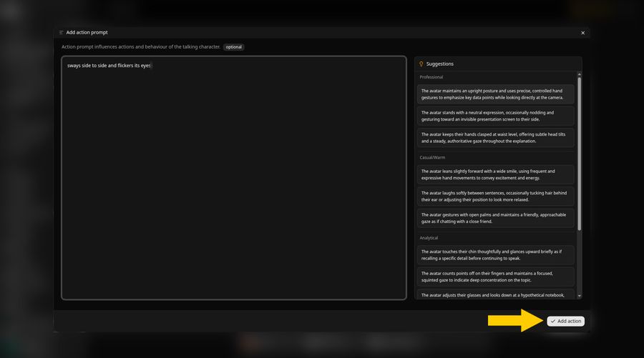Click the Analytical category heading
Screen dimensions: 644x358
[429, 238]
